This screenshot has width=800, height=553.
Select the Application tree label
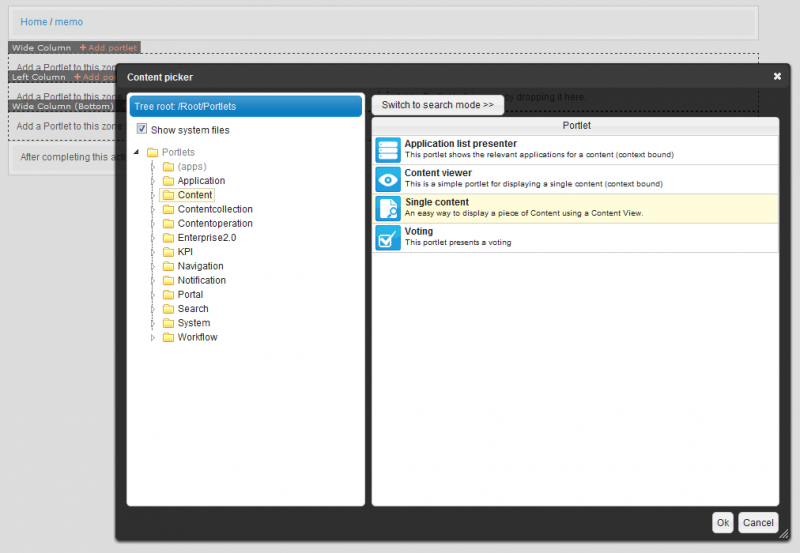tap(202, 181)
